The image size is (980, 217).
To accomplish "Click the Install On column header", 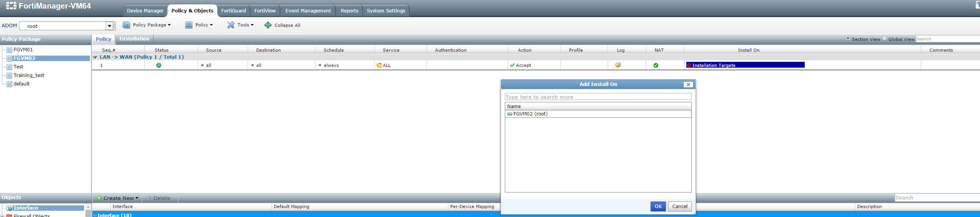I will 749,50.
